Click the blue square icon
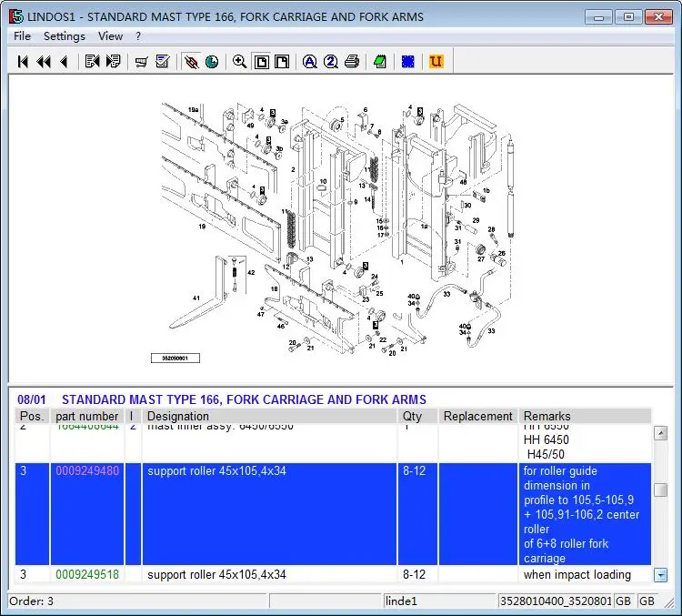 click(x=408, y=62)
